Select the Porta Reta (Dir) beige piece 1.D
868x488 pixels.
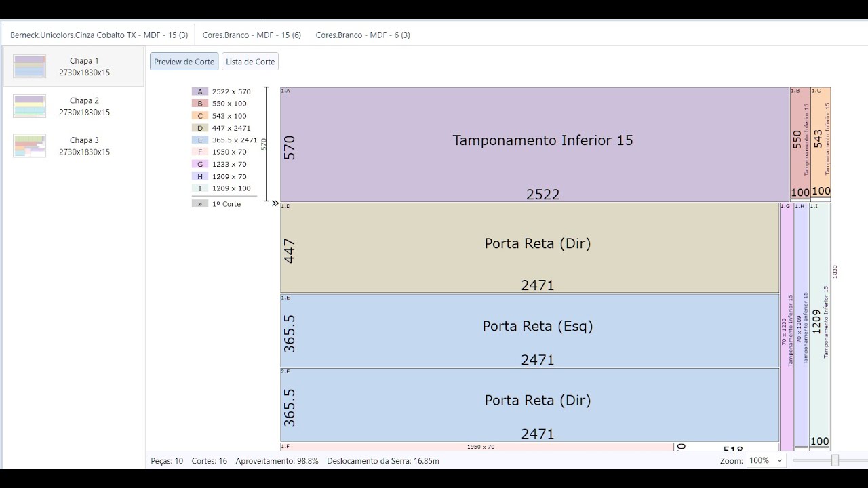tap(530, 247)
